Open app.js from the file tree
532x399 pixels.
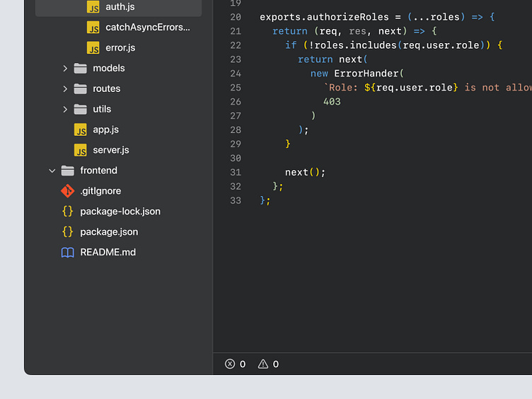pyautogui.click(x=105, y=129)
